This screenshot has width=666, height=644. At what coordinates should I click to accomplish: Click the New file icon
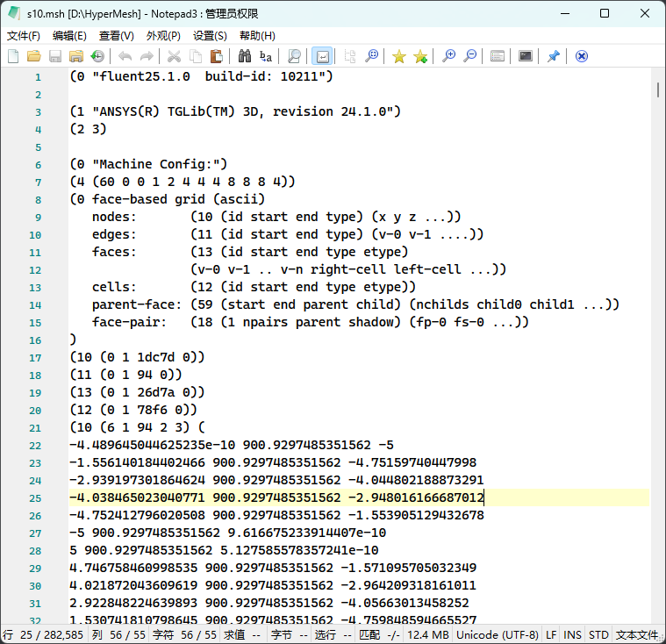[x=13, y=56]
